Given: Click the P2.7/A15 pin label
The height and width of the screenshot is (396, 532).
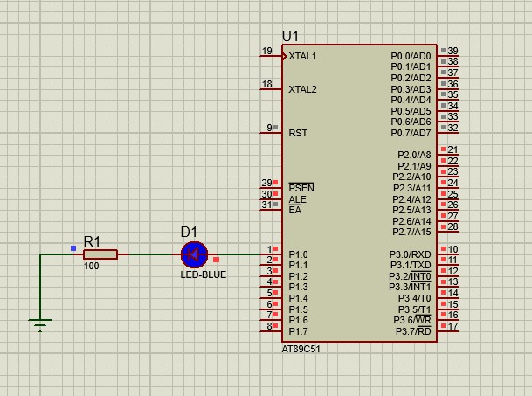Looking at the screenshot, I should tap(411, 232).
